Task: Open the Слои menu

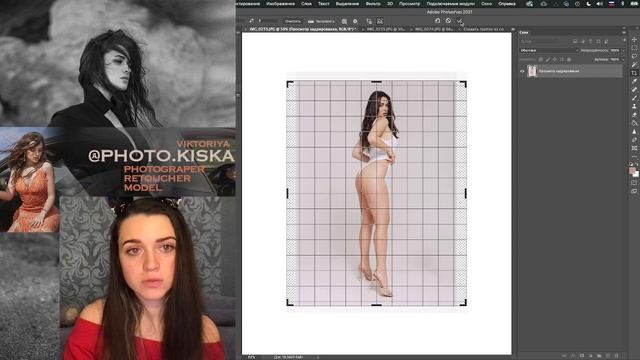Action: click(306, 4)
